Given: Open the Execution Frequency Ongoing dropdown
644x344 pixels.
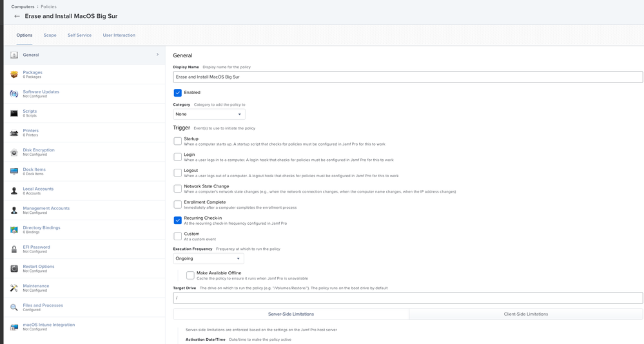Looking at the screenshot, I should click(208, 258).
